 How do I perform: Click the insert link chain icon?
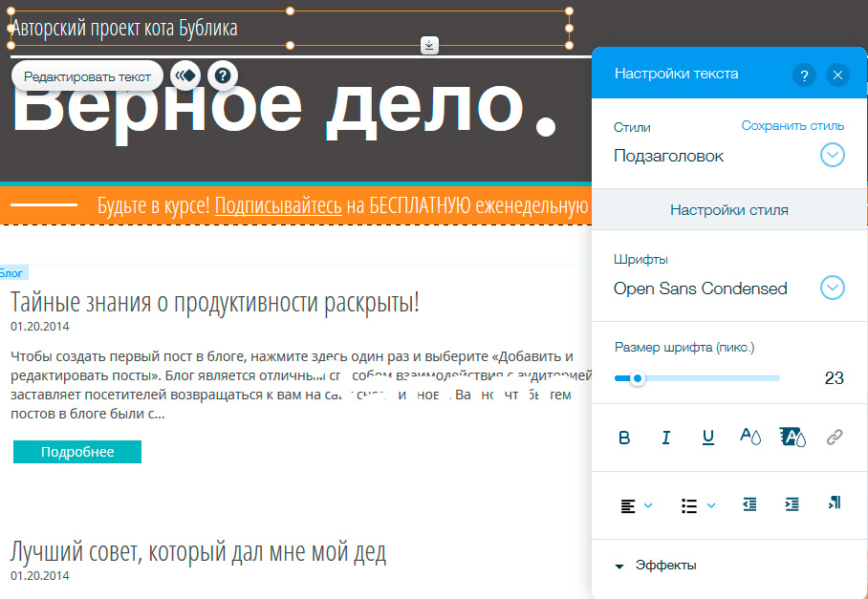[835, 438]
